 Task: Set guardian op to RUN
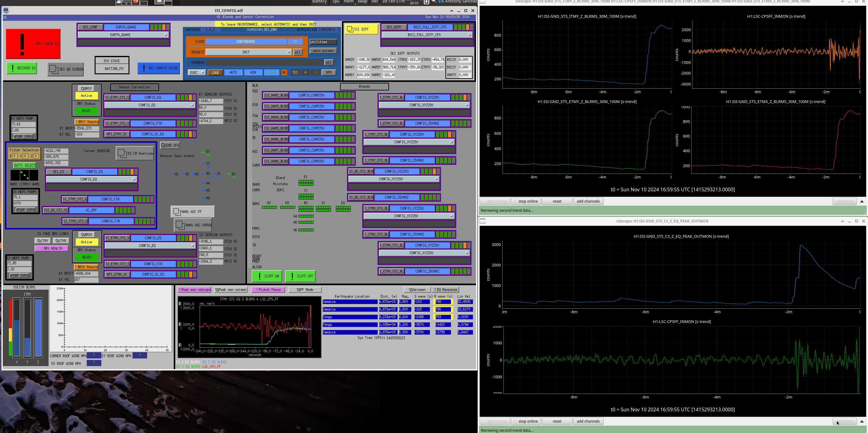253,72
